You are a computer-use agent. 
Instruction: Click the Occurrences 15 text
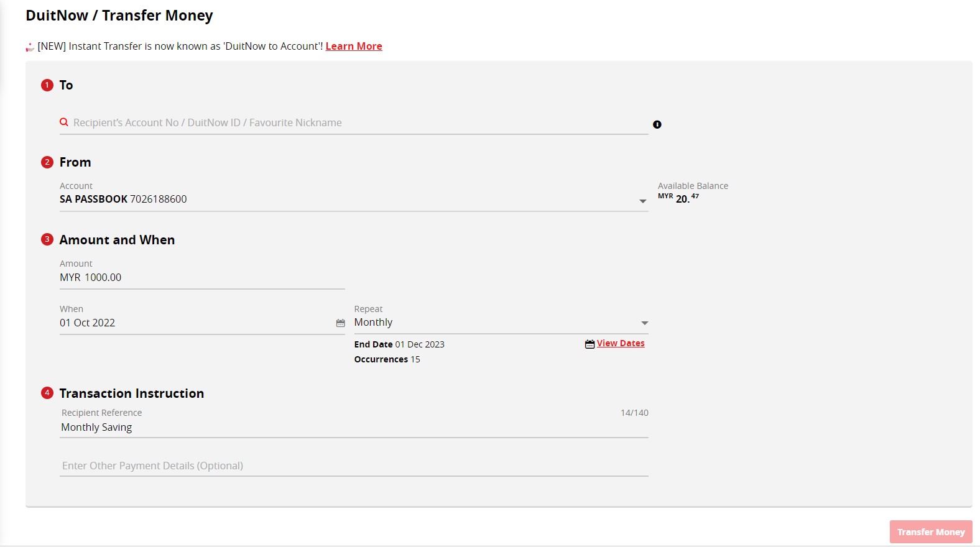pyautogui.click(x=387, y=359)
